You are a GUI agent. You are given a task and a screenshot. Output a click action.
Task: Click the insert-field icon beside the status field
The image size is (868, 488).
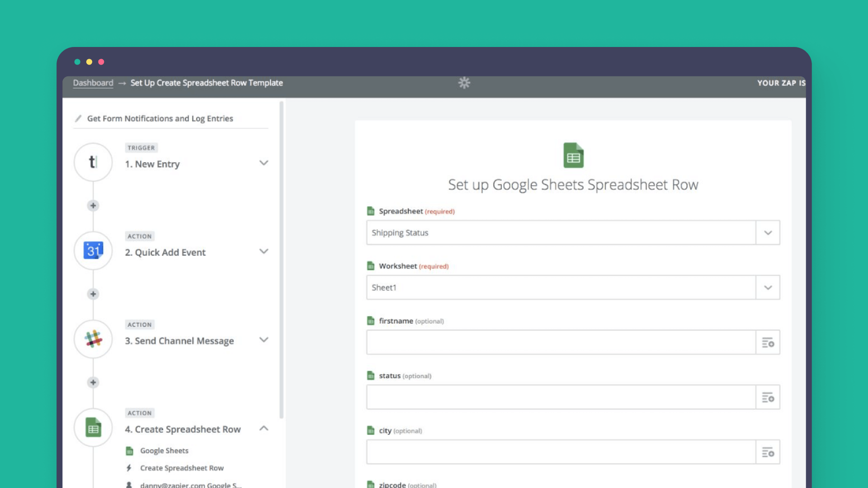(x=768, y=397)
